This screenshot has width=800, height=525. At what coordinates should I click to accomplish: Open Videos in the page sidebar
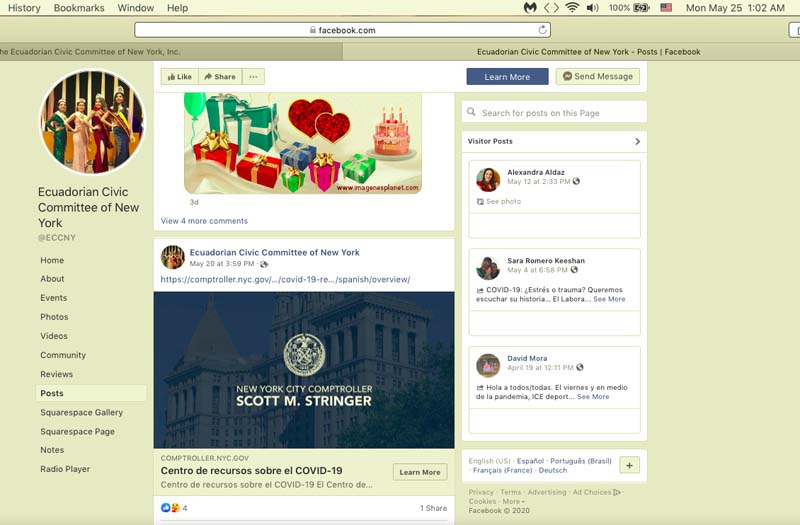(x=54, y=336)
